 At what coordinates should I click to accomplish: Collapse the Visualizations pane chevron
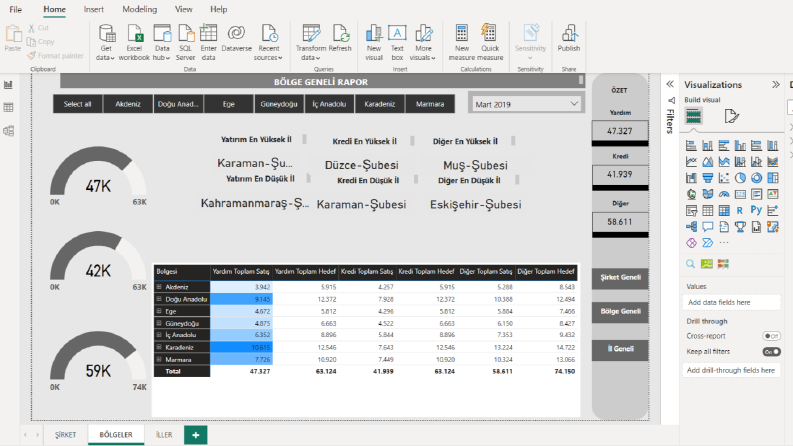coord(776,84)
